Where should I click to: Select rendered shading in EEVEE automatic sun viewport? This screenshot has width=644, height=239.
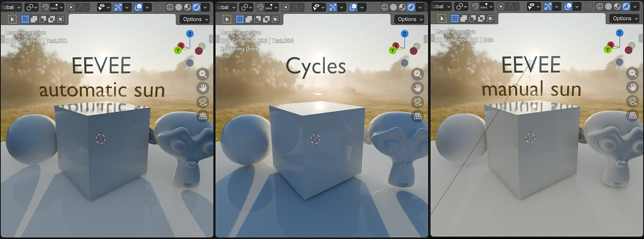[x=196, y=7]
